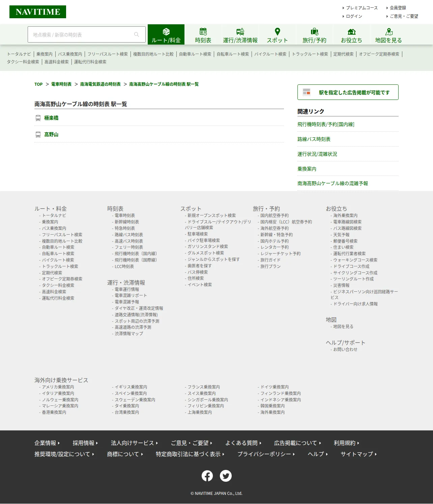Select 高速料金検索 in the sub-navigation bar

(x=57, y=62)
